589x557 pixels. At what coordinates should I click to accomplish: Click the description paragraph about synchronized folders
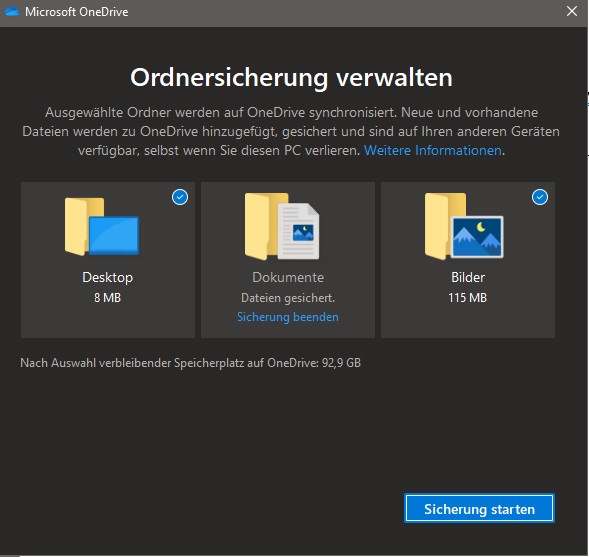point(291,131)
